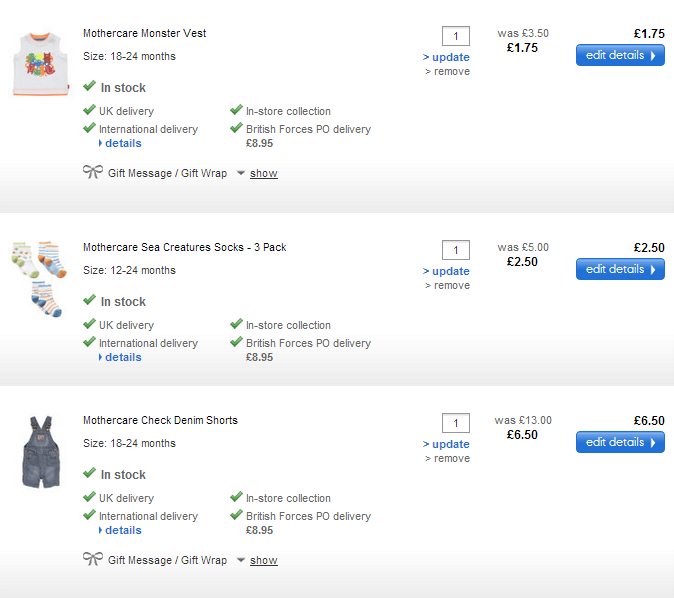Edit details for Mothercare Monster Vest

point(620,55)
